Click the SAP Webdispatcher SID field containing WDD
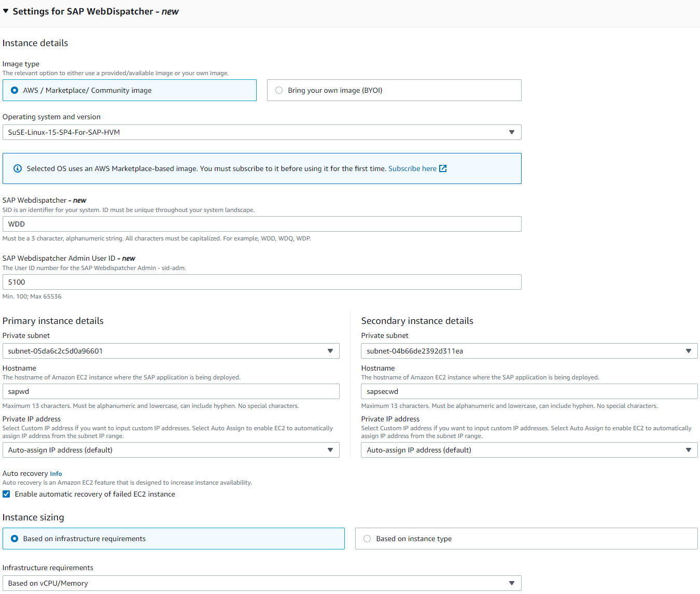 point(262,224)
